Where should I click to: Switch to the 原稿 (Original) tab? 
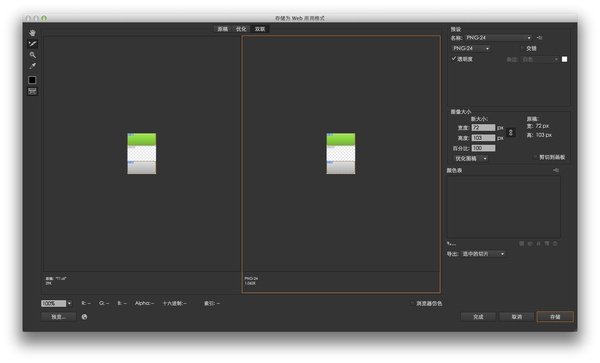[223, 29]
